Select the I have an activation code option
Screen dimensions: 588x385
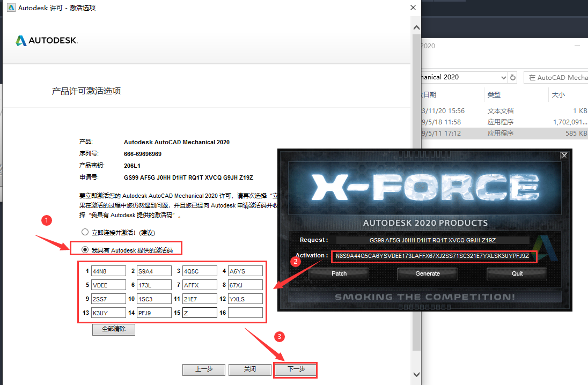click(85, 250)
